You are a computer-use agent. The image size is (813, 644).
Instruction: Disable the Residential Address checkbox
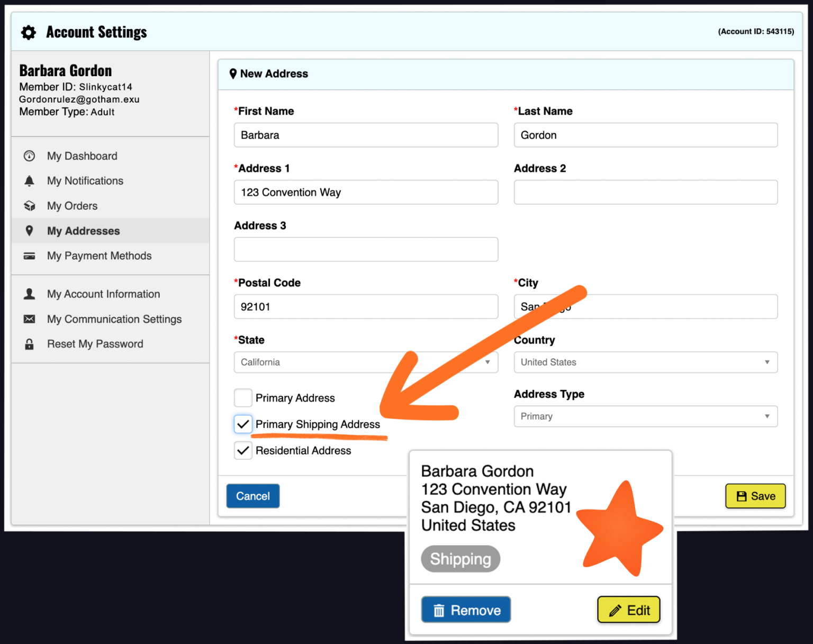(242, 450)
